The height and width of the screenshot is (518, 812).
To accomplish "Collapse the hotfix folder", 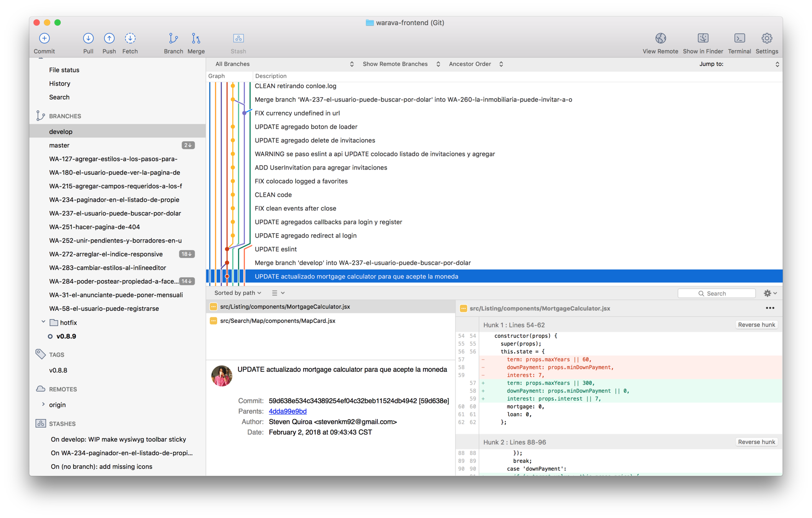I will pos(43,322).
